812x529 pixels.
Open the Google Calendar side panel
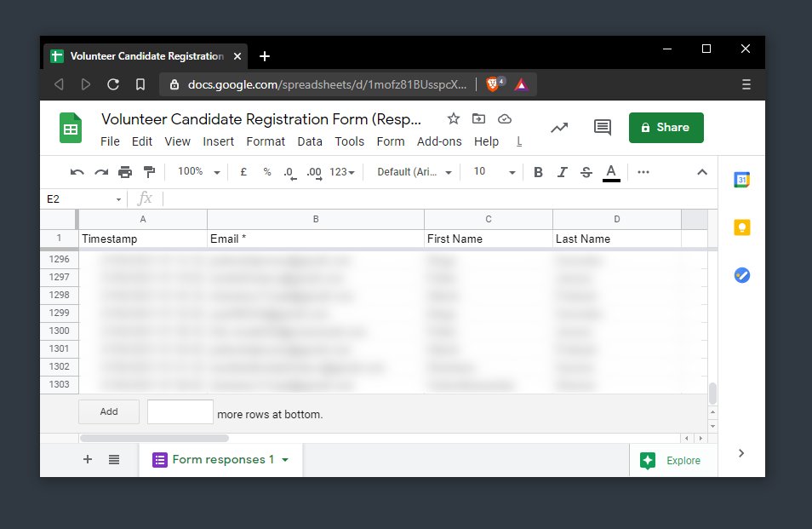click(741, 180)
